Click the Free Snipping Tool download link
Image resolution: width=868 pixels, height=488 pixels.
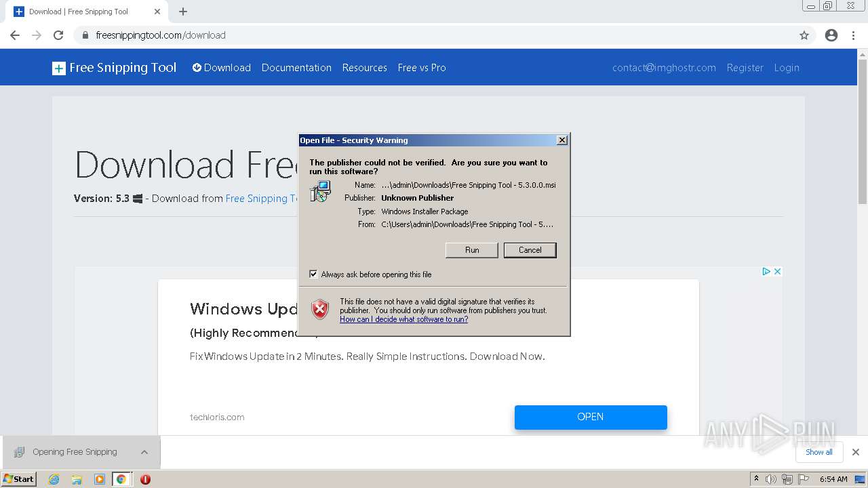tap(262, 199)
